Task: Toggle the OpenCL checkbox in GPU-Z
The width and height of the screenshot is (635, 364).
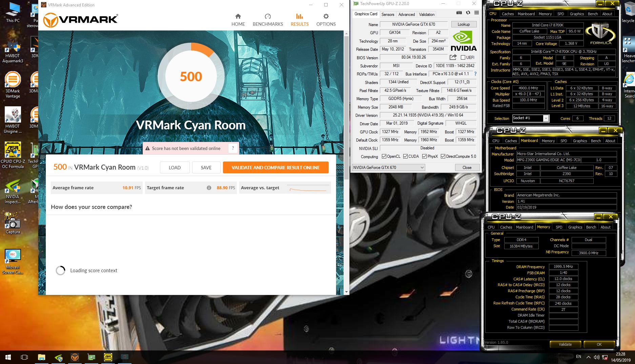Action: pyautogui.click(x=384, y=156)
